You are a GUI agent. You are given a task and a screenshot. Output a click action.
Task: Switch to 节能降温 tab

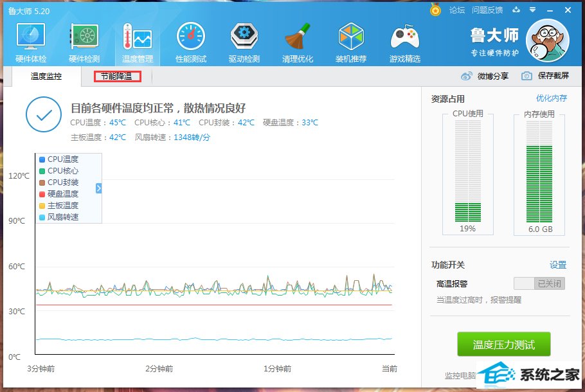(117, 76)
